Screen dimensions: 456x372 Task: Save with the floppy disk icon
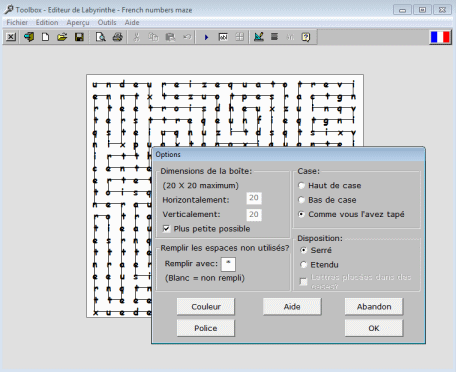click(x=79, y=37)
